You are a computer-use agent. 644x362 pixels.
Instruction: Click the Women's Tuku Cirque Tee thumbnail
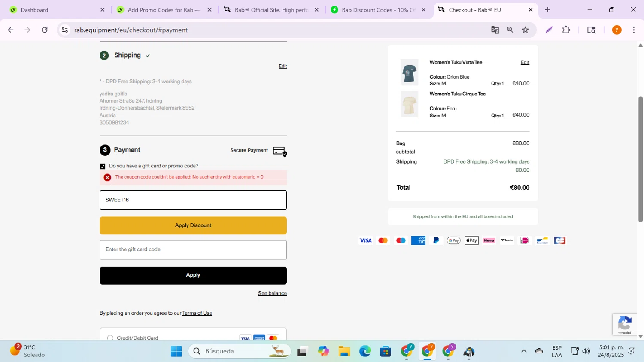tap(409, 104)
